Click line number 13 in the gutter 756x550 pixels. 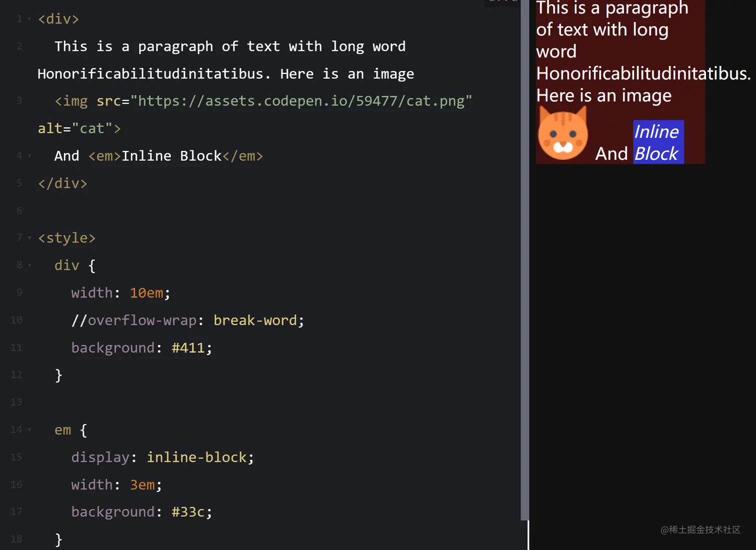click(16, 402)
